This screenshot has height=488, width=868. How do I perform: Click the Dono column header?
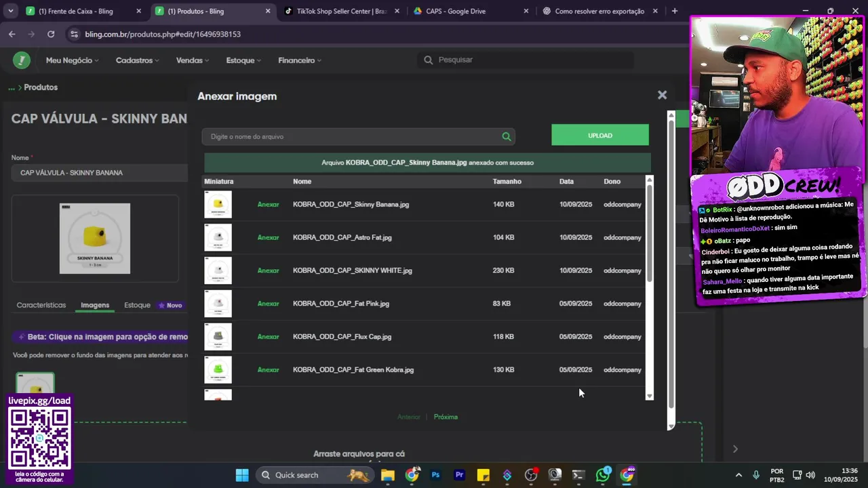pyautogui.click(x=612, y=182)
